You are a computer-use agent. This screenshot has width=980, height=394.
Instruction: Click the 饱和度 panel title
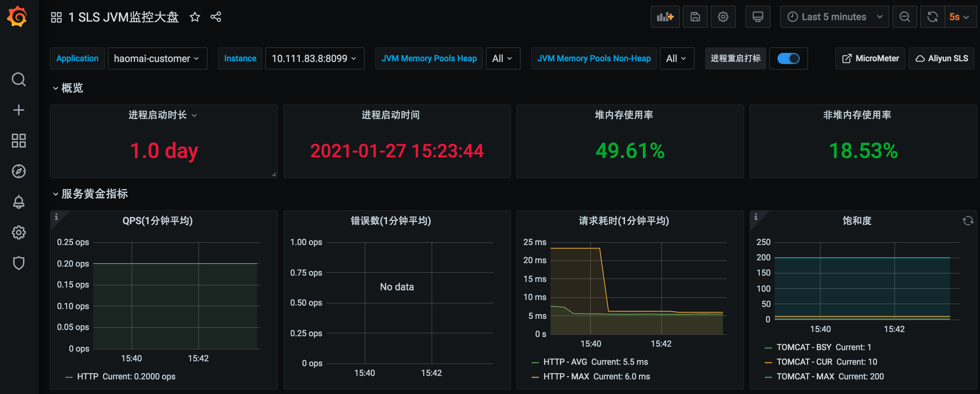(x=857, y=221)
